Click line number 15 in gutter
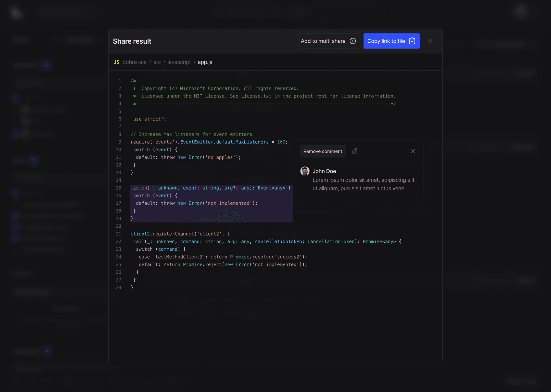This screenshot has width=551, height=392. 119,188
